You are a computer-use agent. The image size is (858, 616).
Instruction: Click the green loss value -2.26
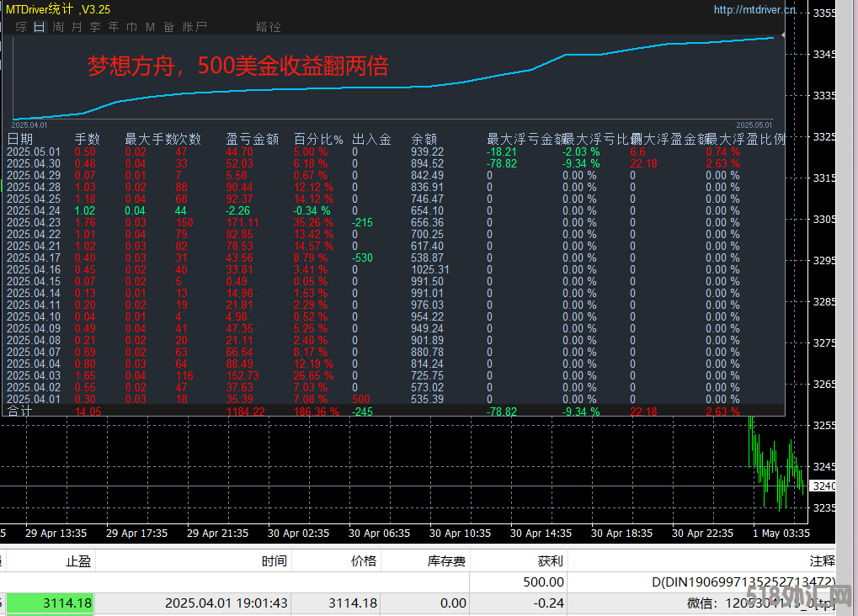pos(238,210)
